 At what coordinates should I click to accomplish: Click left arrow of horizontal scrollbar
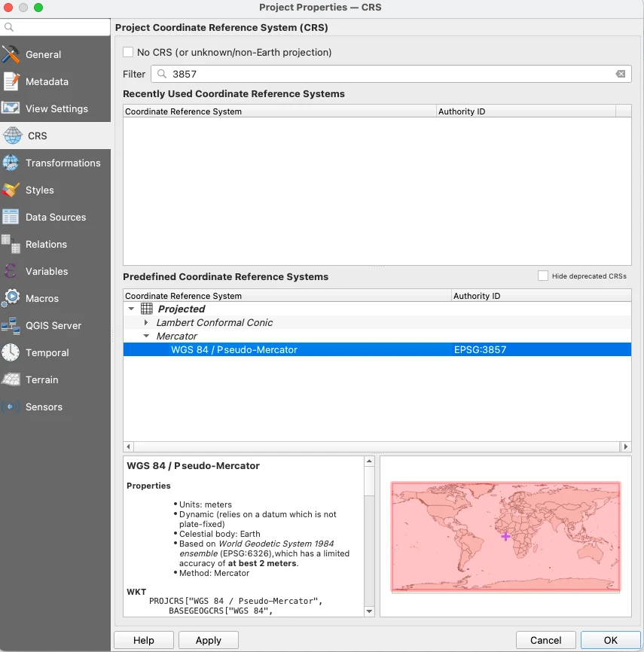[129, 446]
